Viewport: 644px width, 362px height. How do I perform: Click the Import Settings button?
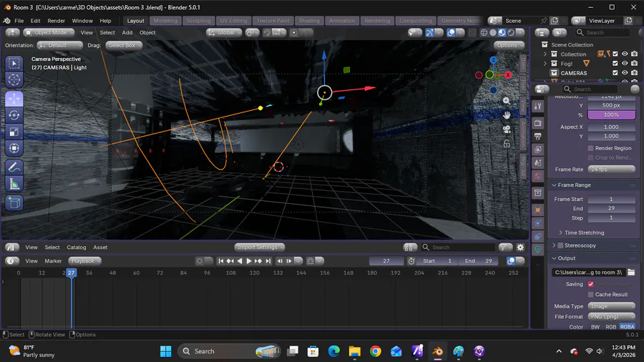[257, 248]
